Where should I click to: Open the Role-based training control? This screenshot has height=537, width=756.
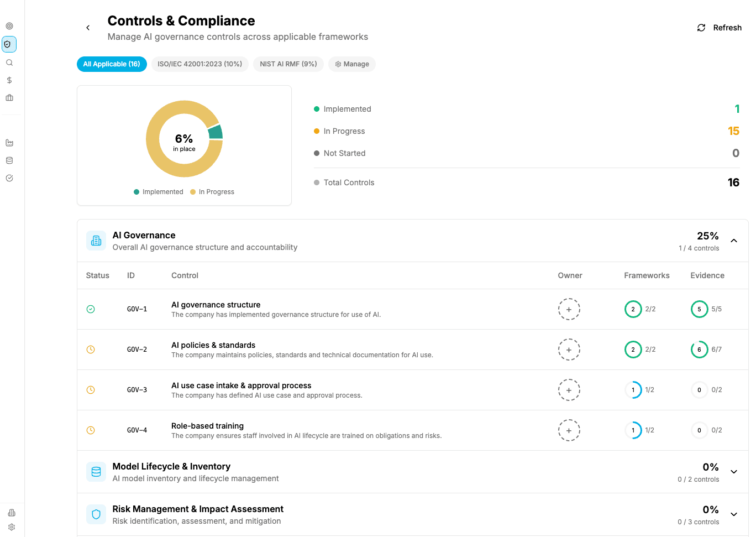207,426
